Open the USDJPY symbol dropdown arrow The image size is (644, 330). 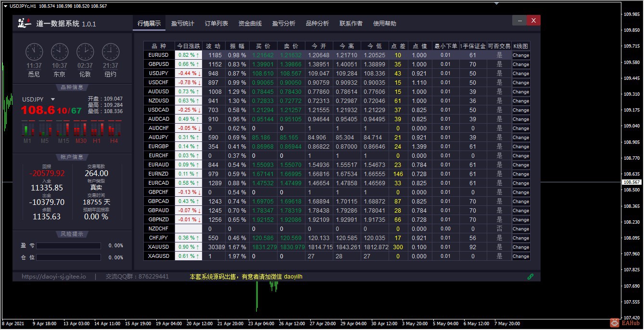[53, 100]
